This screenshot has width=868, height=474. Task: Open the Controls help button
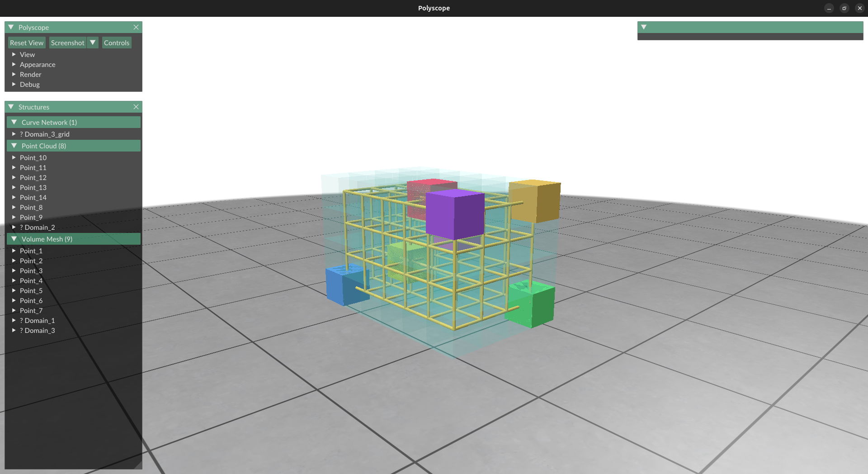tap(117, 43)
